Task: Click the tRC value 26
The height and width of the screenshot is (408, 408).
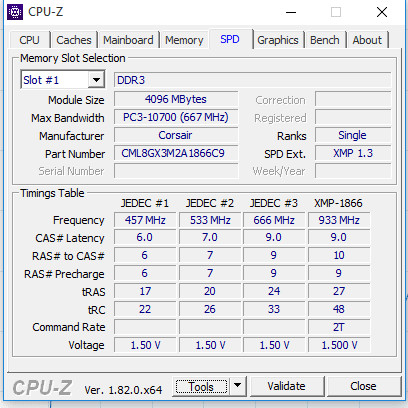Action: [x=210, y=309]
